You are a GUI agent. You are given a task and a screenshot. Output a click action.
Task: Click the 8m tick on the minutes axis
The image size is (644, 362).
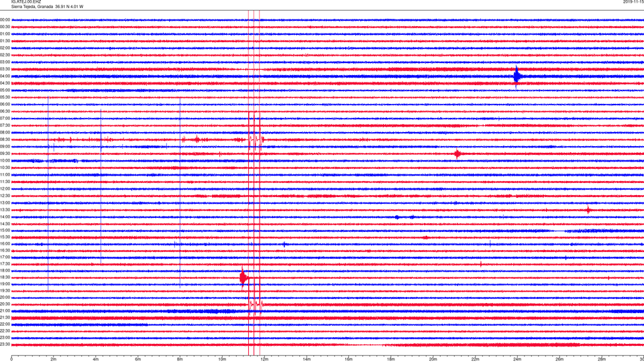180,359
